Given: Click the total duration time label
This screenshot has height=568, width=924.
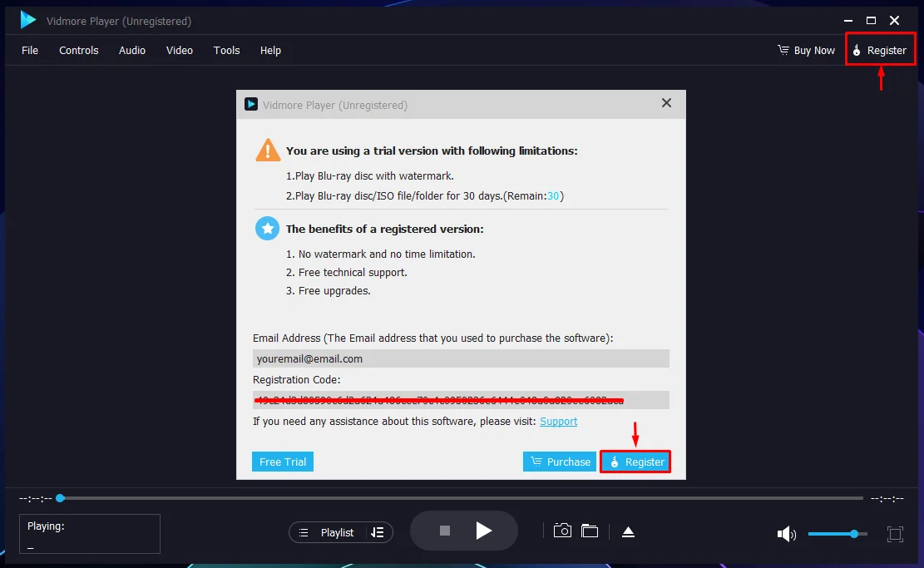Looking at the screenshot, I should [x=887, y=498].
